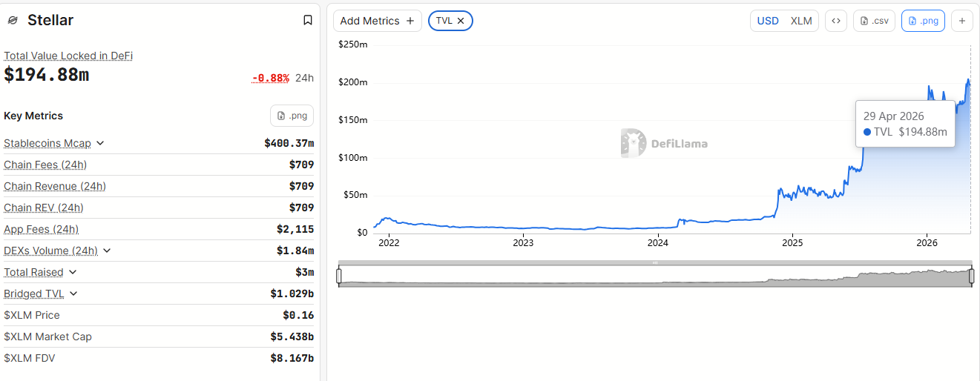The image size is (980, 381).
Task: Expand the Total Raised row
Action: [73, 272]
